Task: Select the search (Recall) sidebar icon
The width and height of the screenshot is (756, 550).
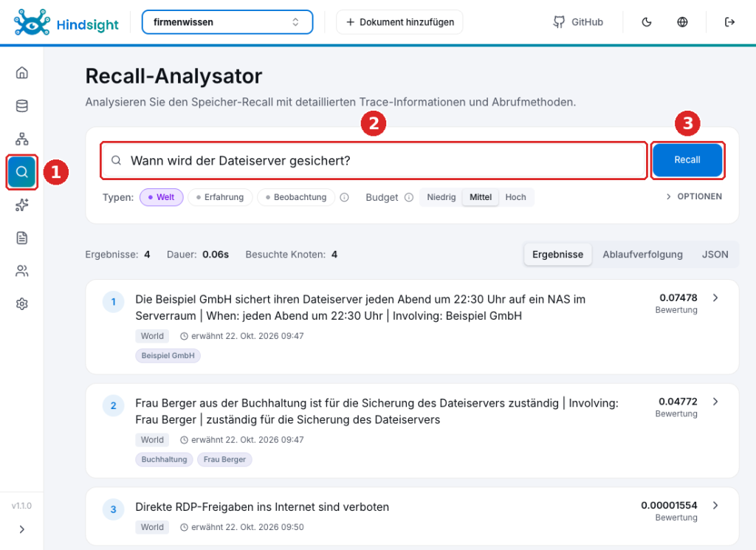Action: (21, 171)
